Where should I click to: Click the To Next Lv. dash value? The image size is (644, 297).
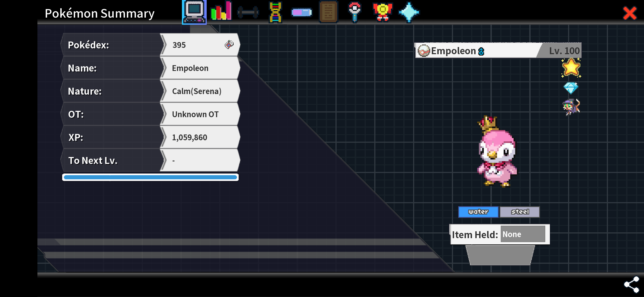pyautogui.click(x=173, y=161)
